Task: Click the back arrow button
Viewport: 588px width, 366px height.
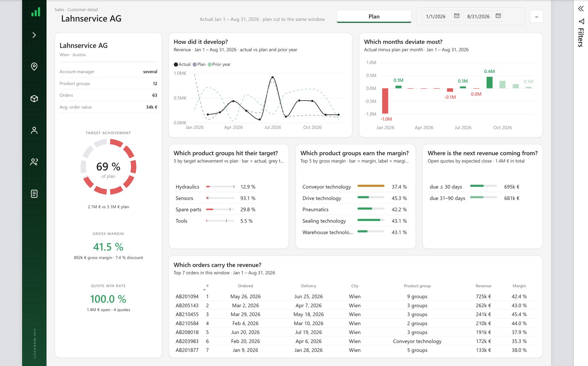Action: [x=537, y=17]
